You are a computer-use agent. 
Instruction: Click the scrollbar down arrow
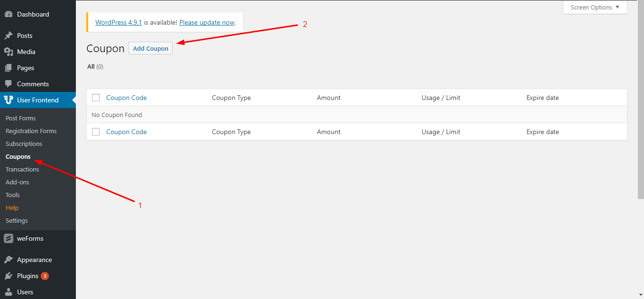(x=640, y=295)
